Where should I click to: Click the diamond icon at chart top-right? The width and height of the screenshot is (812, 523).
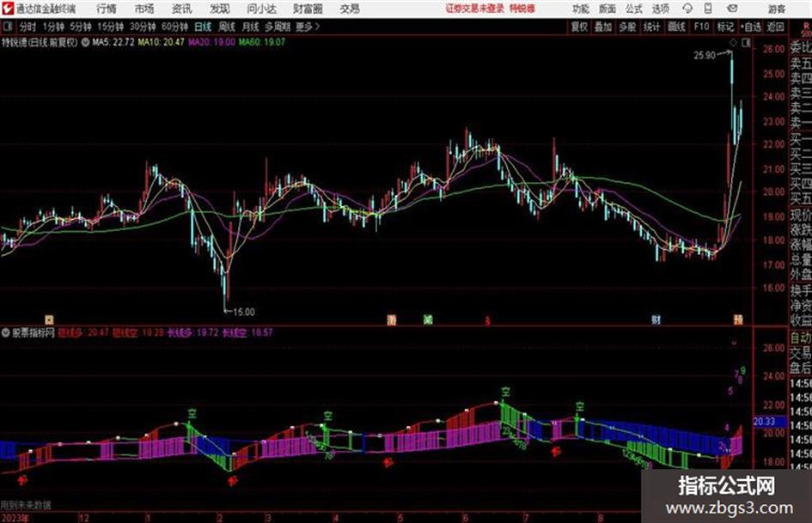point(733,43)
